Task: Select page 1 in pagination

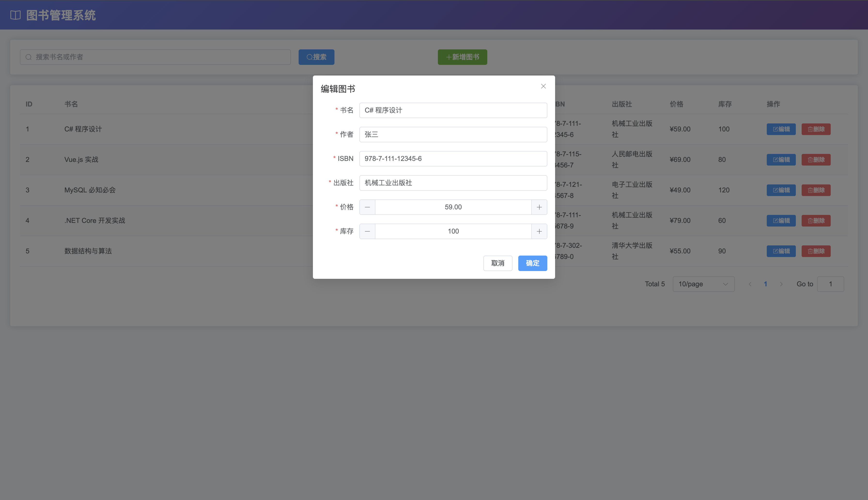Action: (765, 284)
